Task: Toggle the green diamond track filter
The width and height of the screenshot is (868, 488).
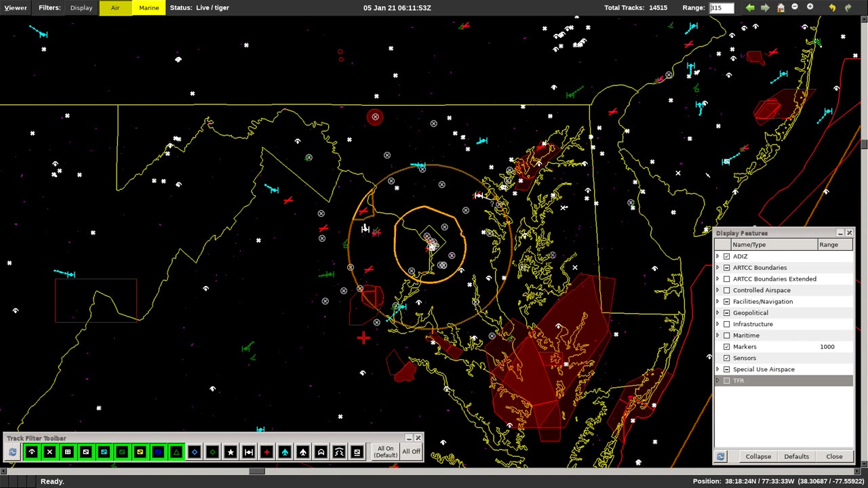Action: tap(212, 452)
